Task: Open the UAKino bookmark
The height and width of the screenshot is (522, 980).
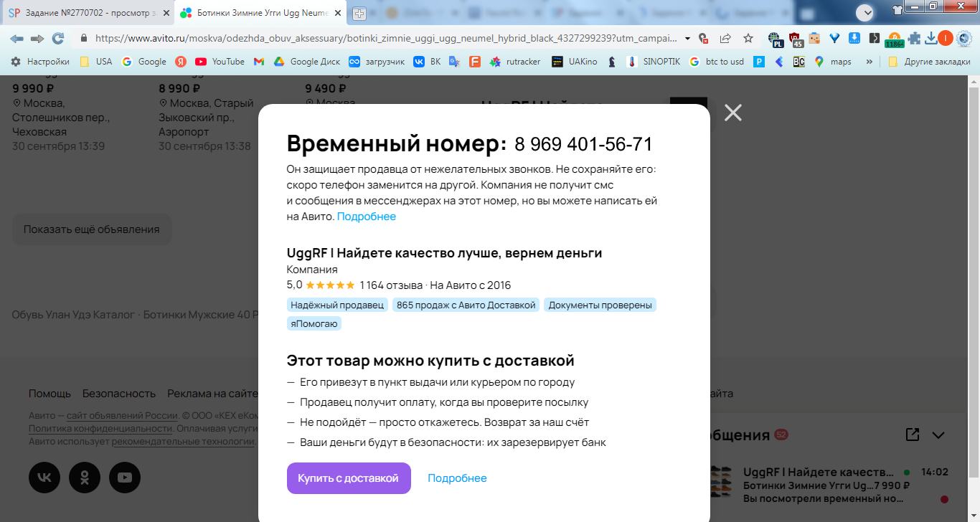Action: (575, 62)
